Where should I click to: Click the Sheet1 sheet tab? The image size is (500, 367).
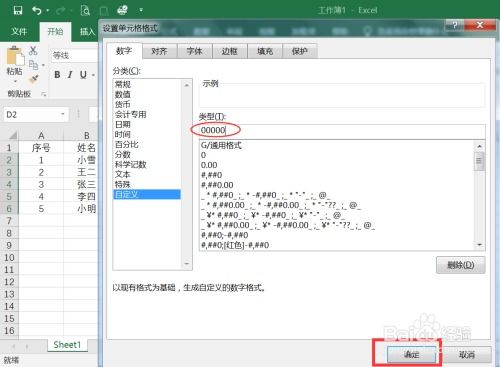coord(67,345)
